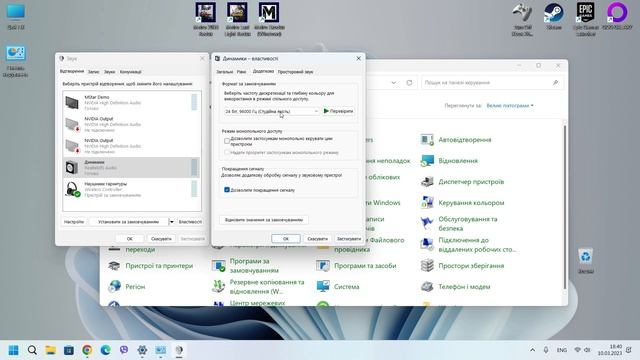
Task: Click the Перевірити test button
Action: point(338,111)
